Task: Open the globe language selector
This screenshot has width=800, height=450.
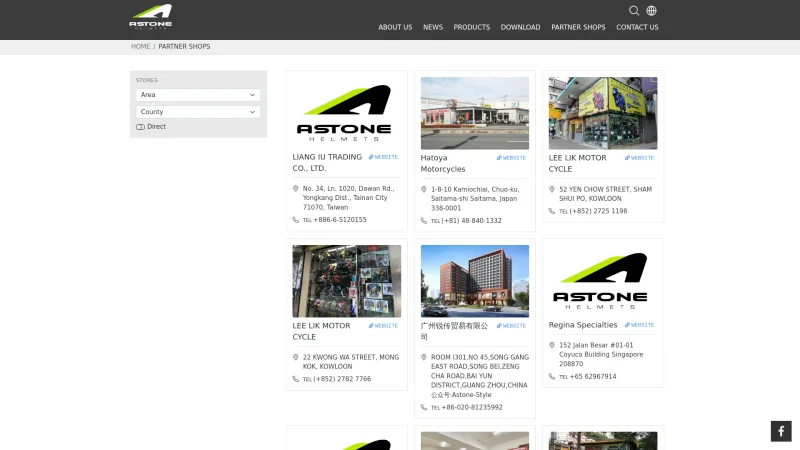Action: 652,11
